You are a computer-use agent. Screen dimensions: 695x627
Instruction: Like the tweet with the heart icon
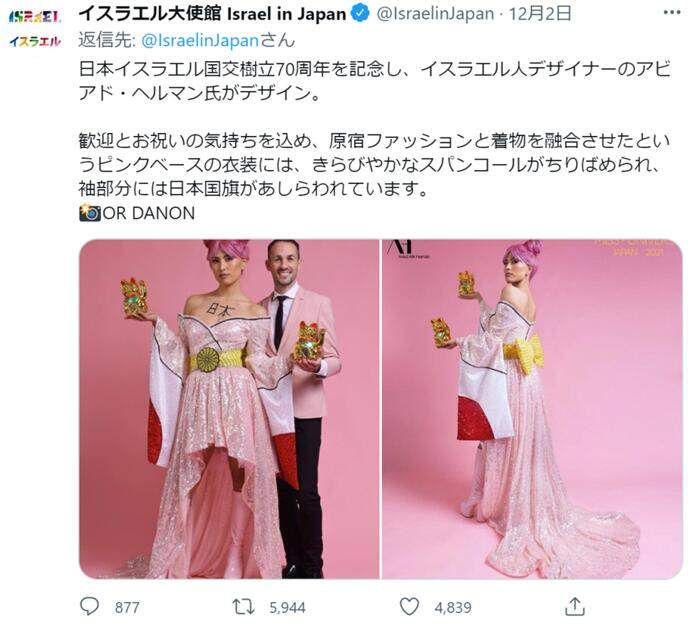(409, 607)
